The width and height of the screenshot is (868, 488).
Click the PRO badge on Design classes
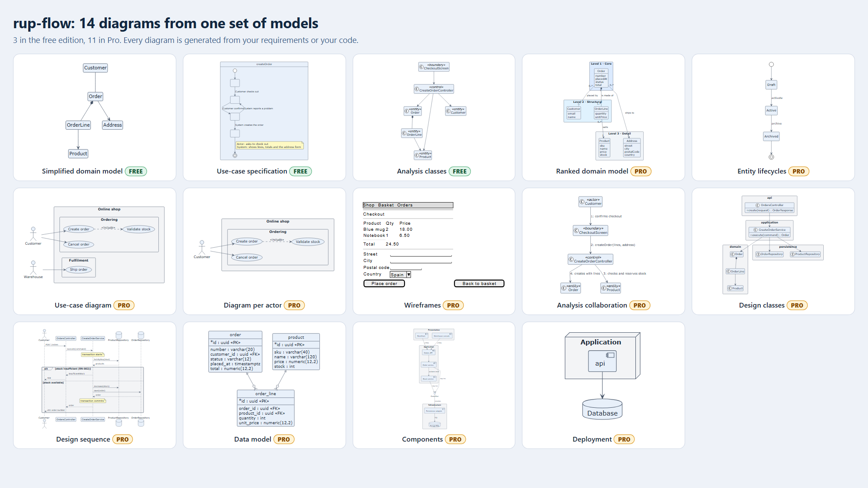click(797, 305)
